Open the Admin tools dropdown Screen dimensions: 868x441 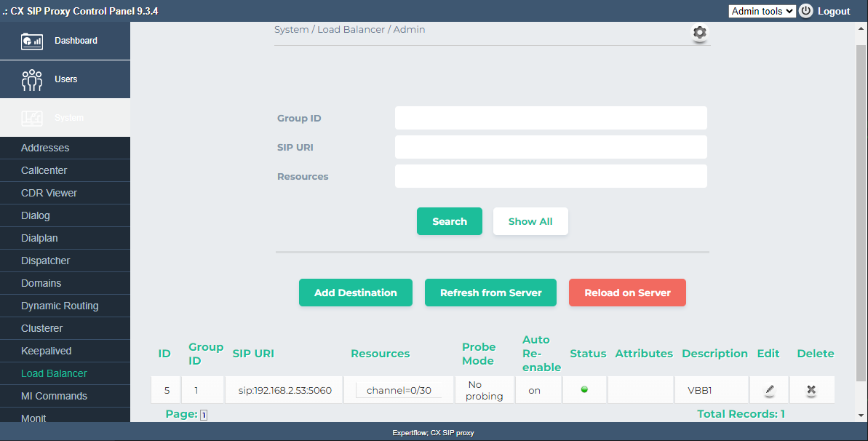coord(762,10)
